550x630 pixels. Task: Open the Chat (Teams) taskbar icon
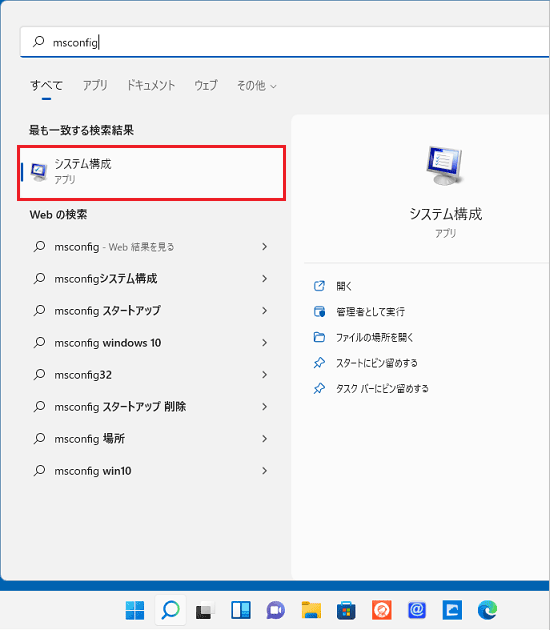click(276, 611)
